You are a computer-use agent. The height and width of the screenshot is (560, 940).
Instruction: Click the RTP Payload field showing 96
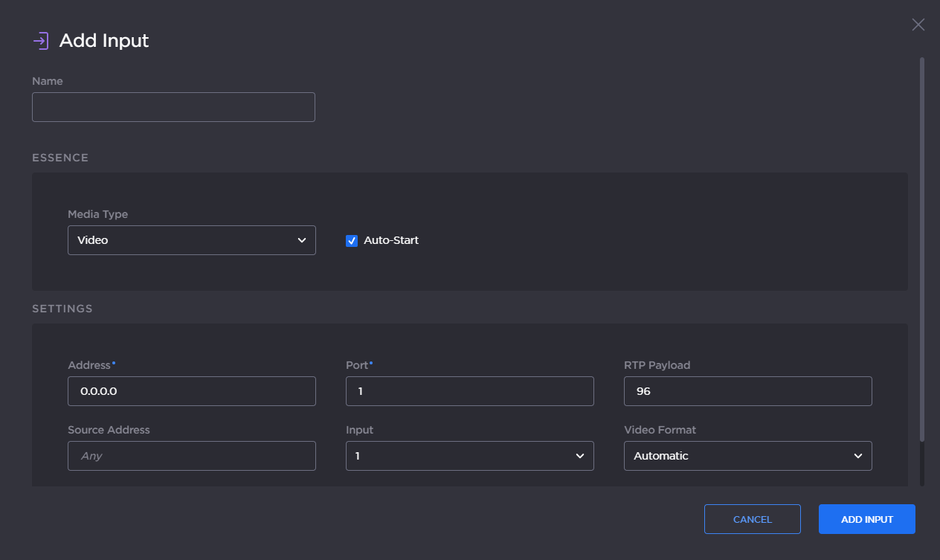tap(747, 391)
